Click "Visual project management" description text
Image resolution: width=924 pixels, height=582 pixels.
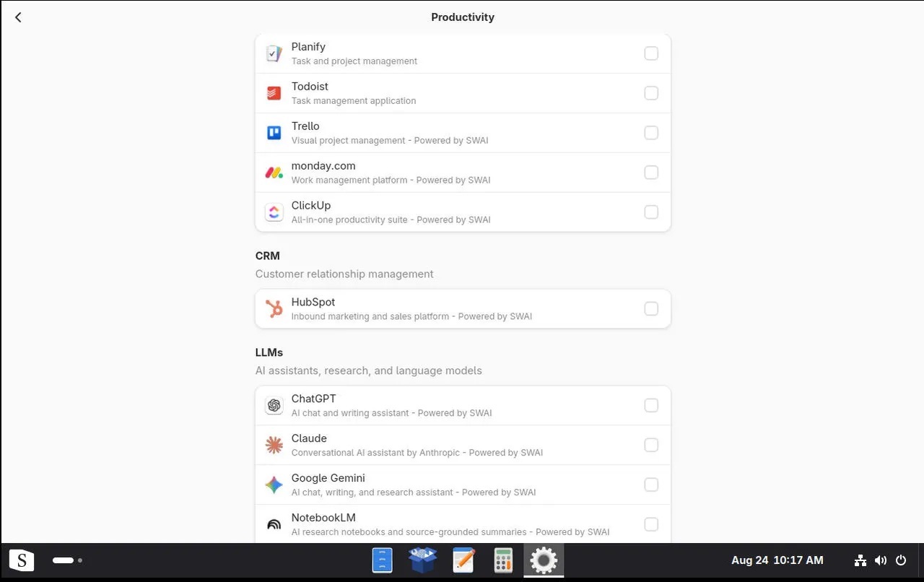coord(349,141)
